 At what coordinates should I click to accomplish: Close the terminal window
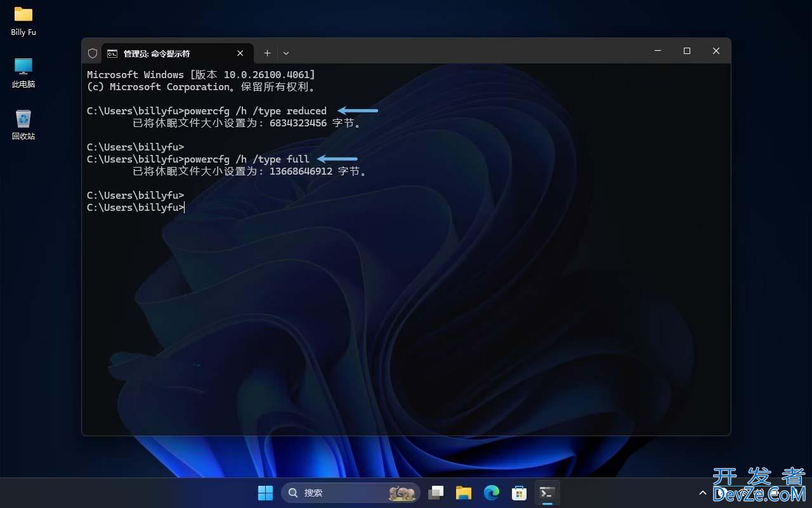click(x=716, y=51)
